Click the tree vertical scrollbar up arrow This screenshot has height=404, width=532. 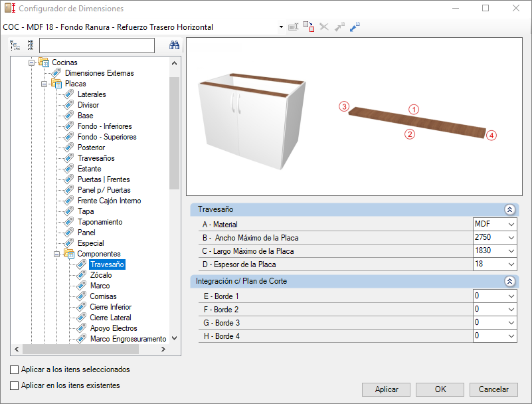[x=175, y=63]
